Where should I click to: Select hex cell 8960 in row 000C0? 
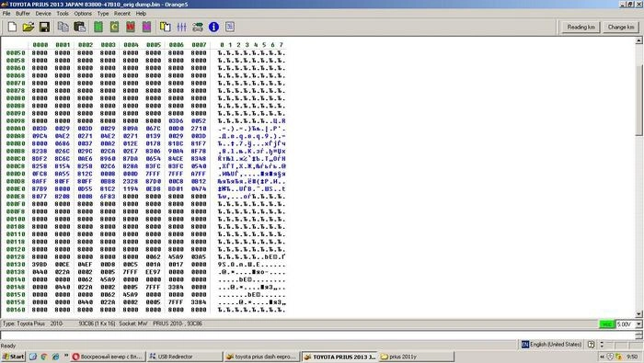tap(108, 159)
